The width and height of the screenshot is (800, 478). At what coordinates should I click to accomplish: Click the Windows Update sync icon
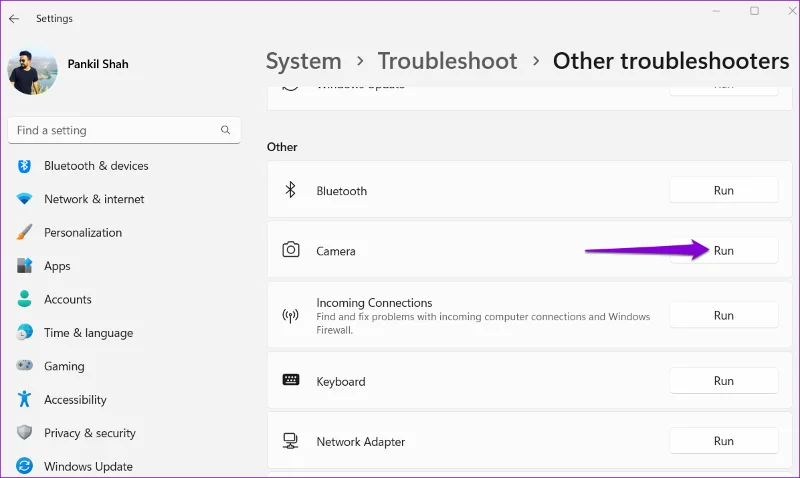[24, 466]
